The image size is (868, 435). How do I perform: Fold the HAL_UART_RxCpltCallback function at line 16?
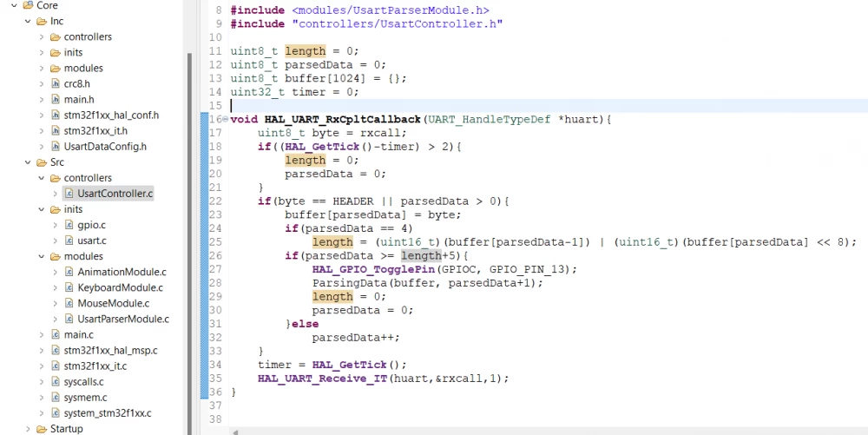225,119
